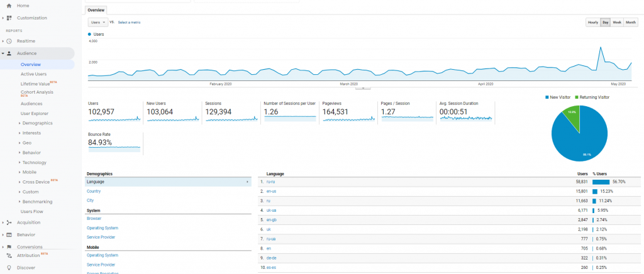Click the Attribution icon in sidebar
644x274 pixels.
(9, 256)
